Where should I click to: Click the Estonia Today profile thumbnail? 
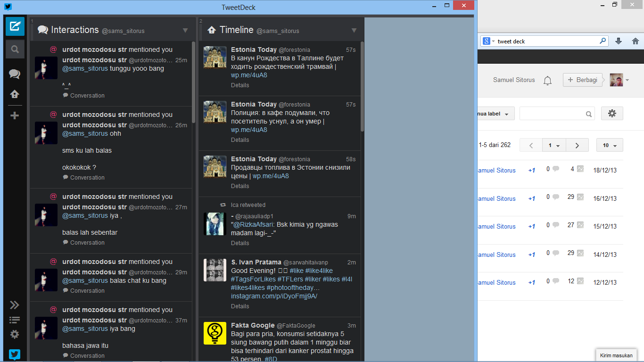pyautogui.click(x=215, y=59)
